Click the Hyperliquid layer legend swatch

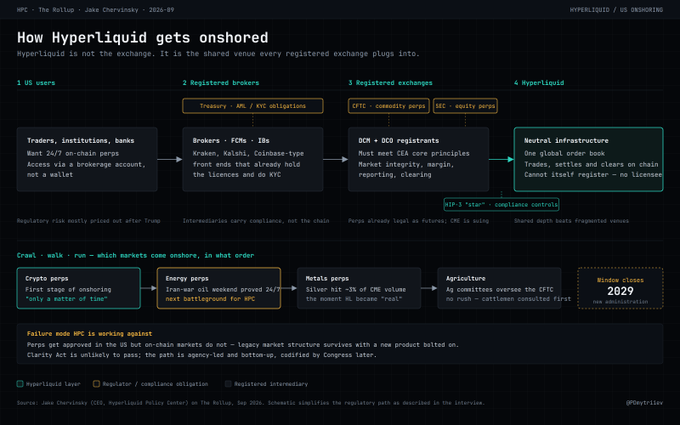click(20, 384)
